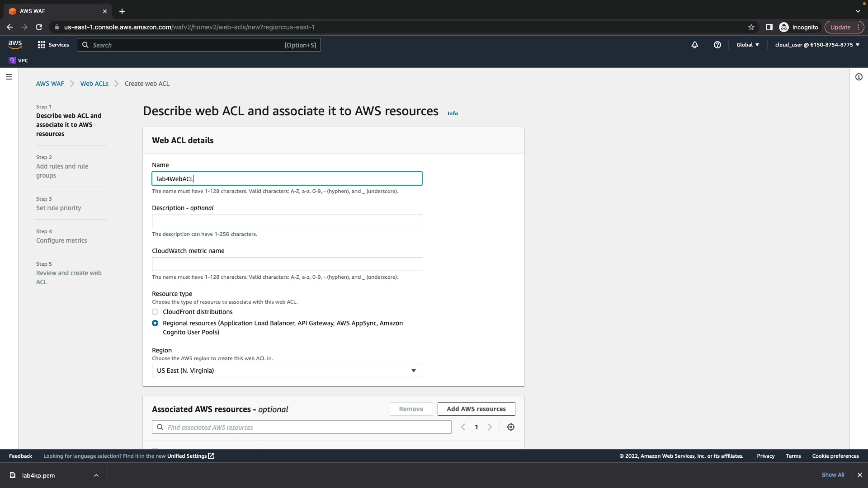Expand the Region dropdown showing US East
Screen dimensions: 868x488
[x=287, y=371]
